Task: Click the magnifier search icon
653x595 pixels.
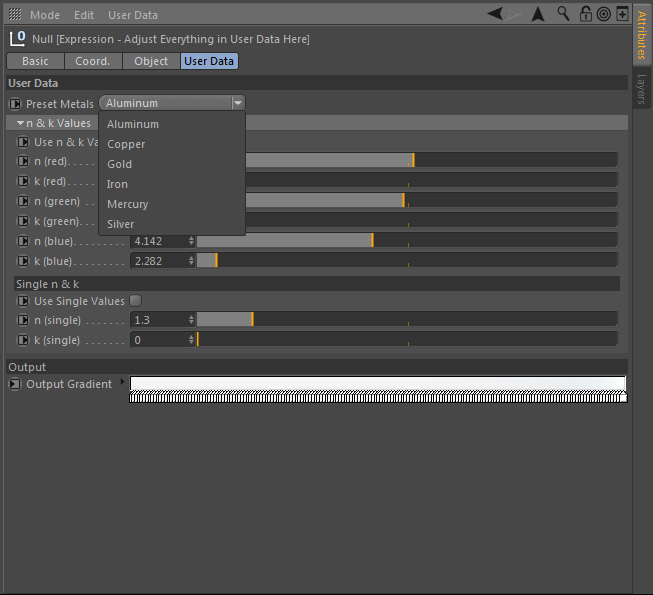Action: [564, 14]
